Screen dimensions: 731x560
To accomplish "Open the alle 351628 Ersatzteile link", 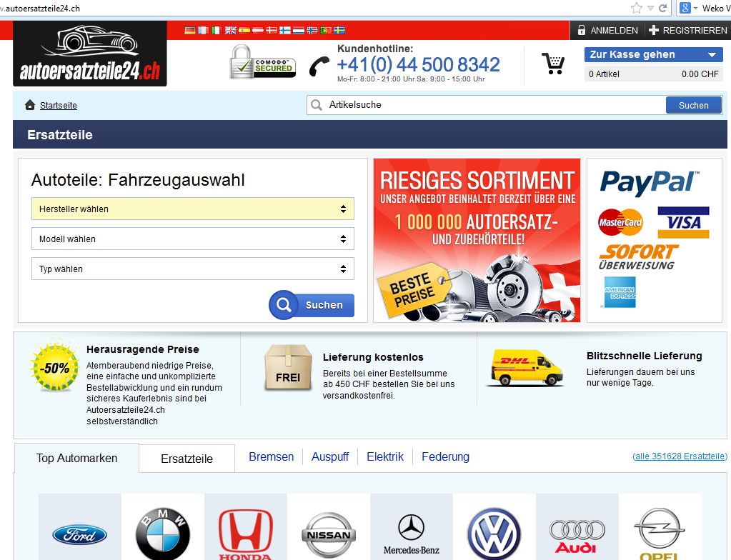I will 680,456.
